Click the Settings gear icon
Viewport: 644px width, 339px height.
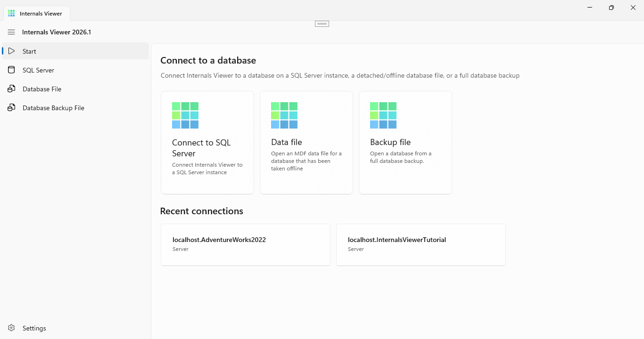pyautogui.click(x=11, y=328)
